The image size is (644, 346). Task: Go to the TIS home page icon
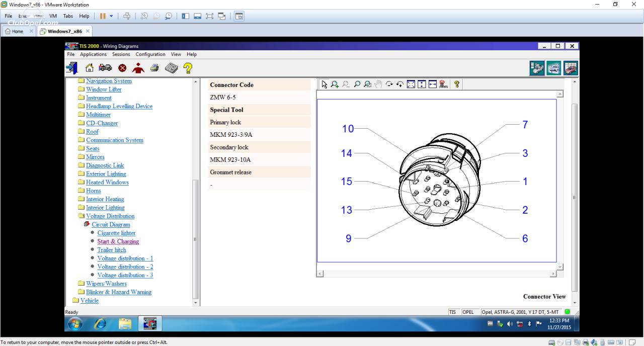tap(90, 68)
